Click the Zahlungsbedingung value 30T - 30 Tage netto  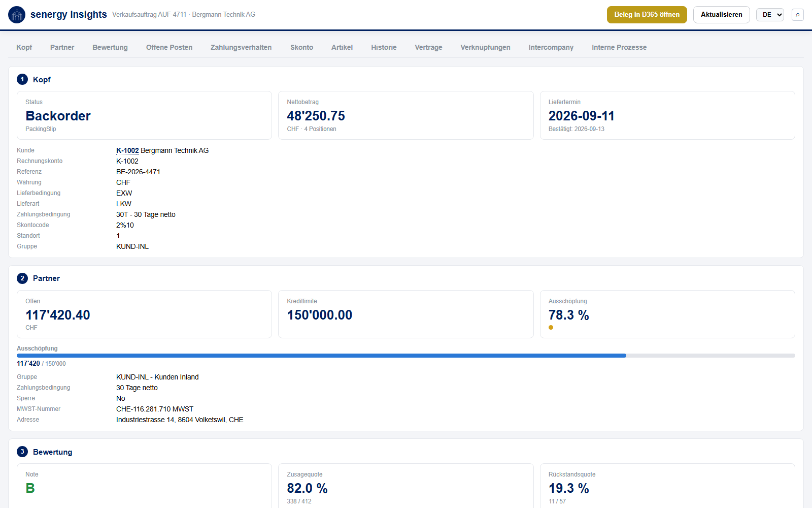(x=146, y=214)
